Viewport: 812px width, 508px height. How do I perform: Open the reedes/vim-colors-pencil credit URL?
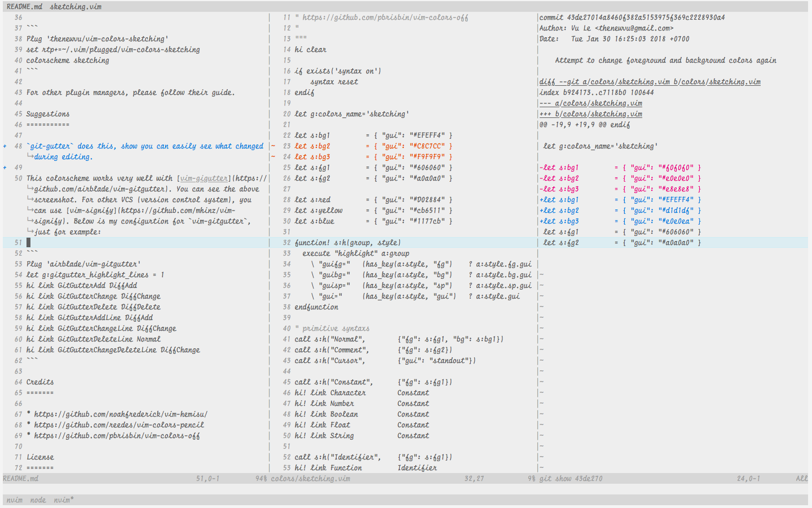coord(119,425)
